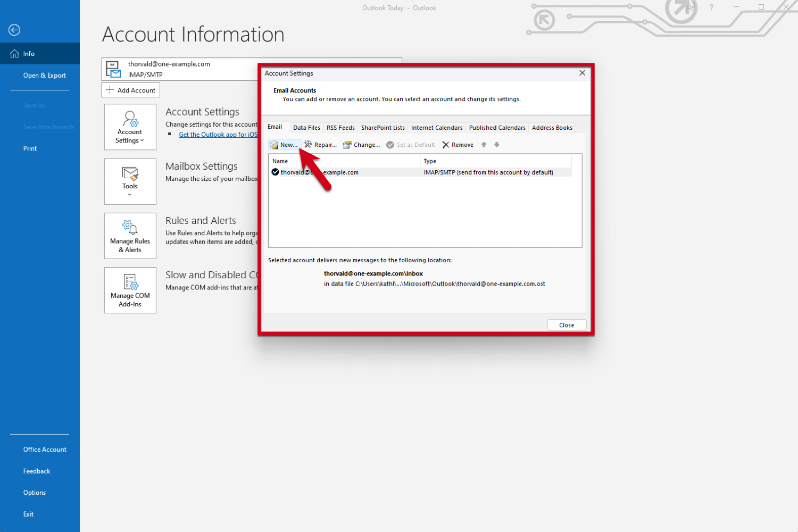
Task: Click the New account icon
Action: point(275,144)
